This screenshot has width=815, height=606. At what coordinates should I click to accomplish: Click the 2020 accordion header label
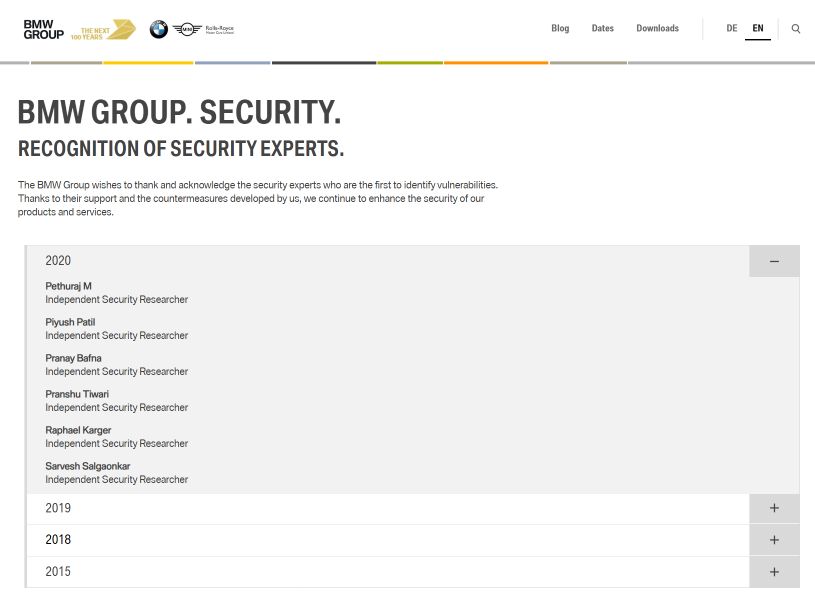pyautogui.click(x=58, y=260)
